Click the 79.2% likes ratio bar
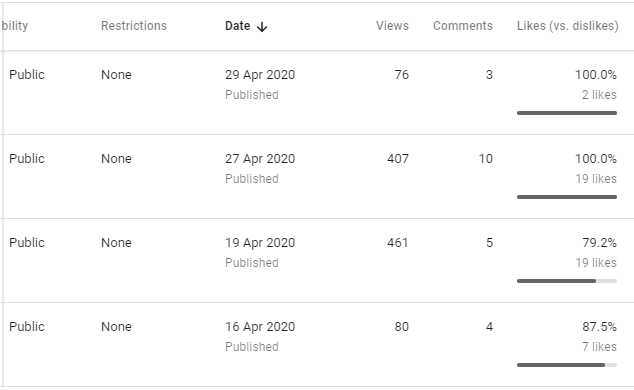Image resolution: width=634 pixels, height=390 pixels. tap(567, 281)
